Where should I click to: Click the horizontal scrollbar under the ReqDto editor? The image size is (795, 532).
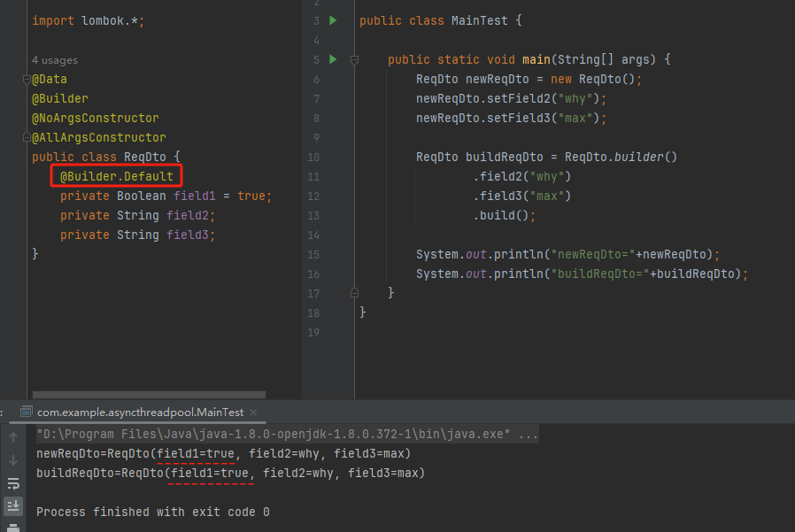coord(149,395)
